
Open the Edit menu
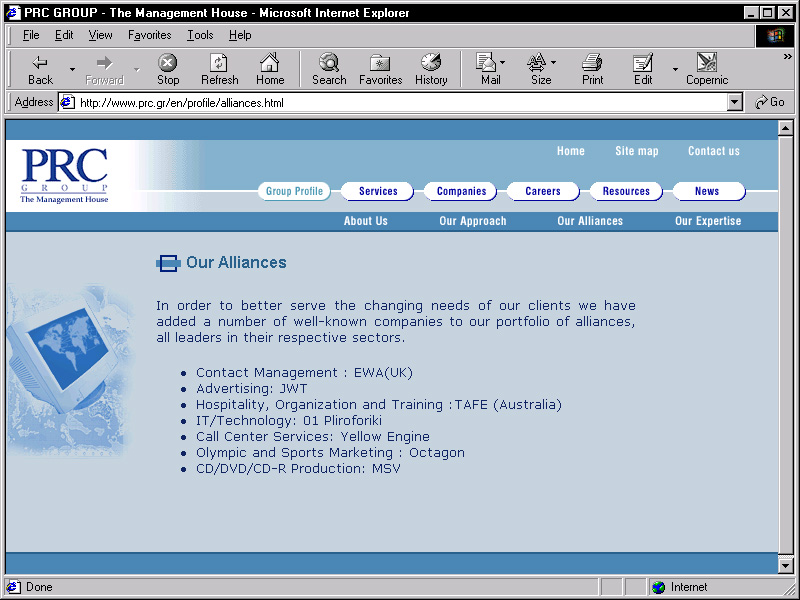pos(64,35)
